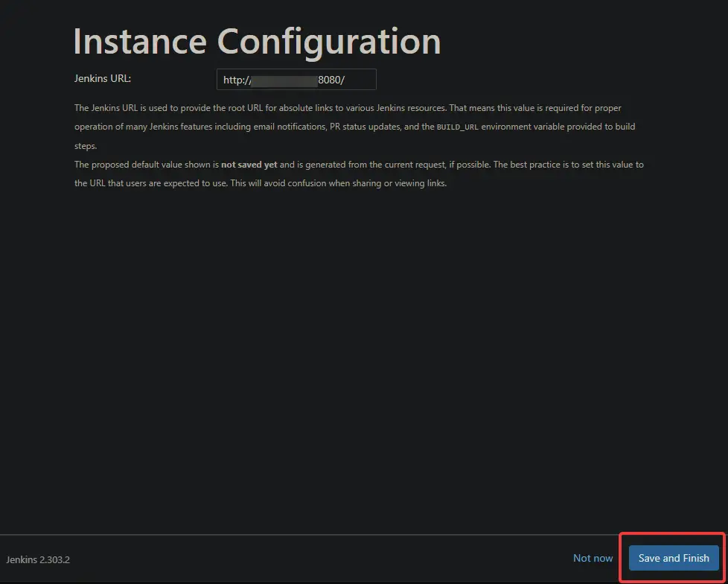Click the bold 'not saved yet' text
The image size is (728, 584).
click(x=249, y=165)
